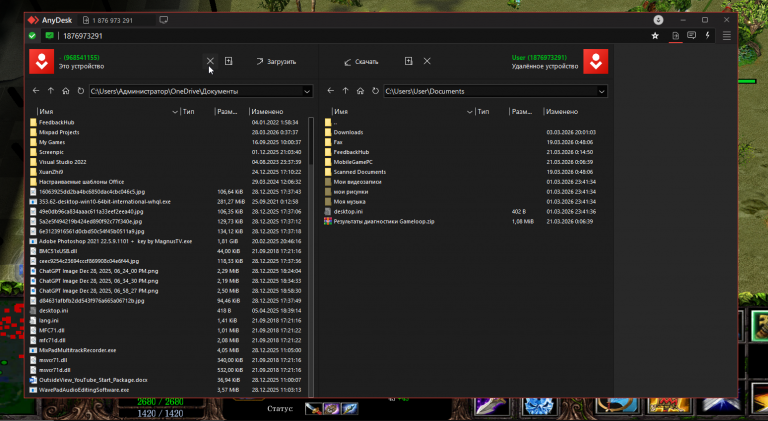Image resolution: width=768 pixels, height=421 pixels.
Task: Delete selected remote file with X icon
Action: click(x=427, y=61)
